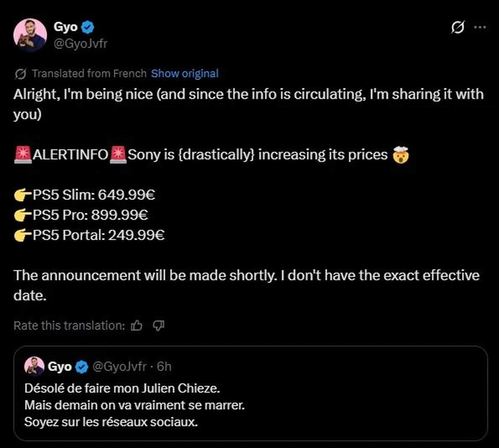Click the blue verified badge beside Gyo's header name
The height and width of the screenshot is (448, 499).
click(88, 27)
